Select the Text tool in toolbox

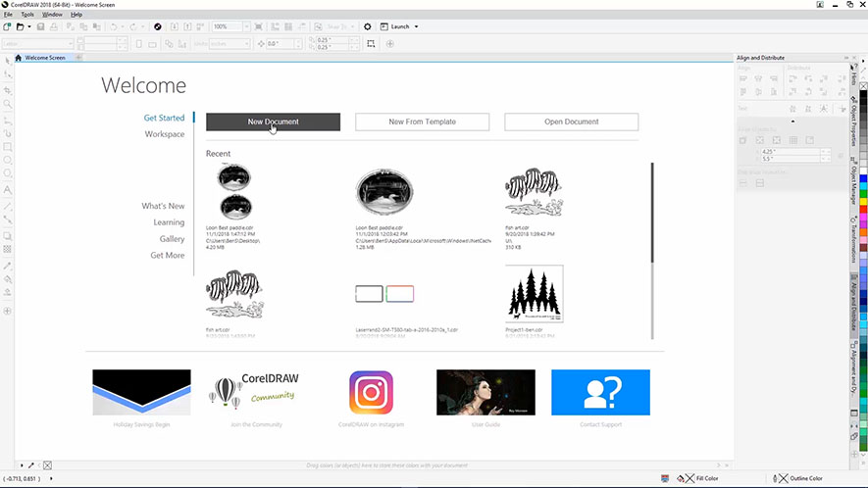[x=8, y=190]
